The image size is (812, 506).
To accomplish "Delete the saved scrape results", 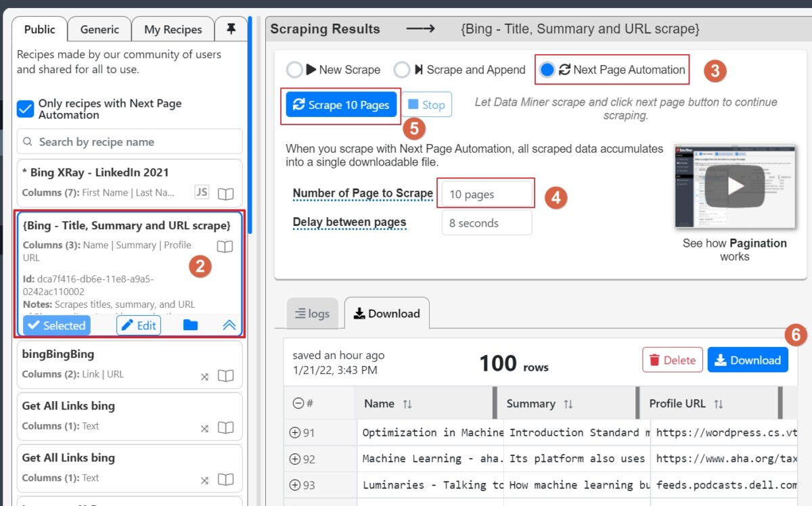I will pos(673,360).
